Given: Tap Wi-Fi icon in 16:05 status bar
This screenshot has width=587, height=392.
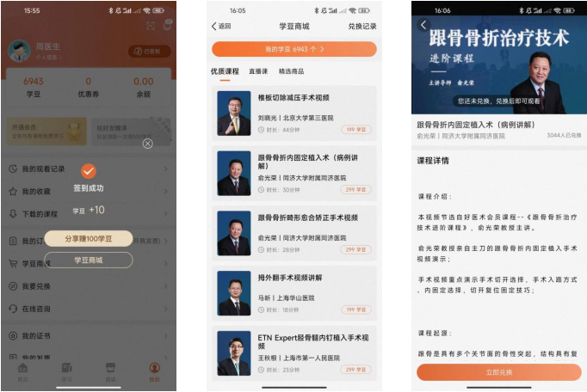Looking at the screenshot, I should [x=352, y=10].
